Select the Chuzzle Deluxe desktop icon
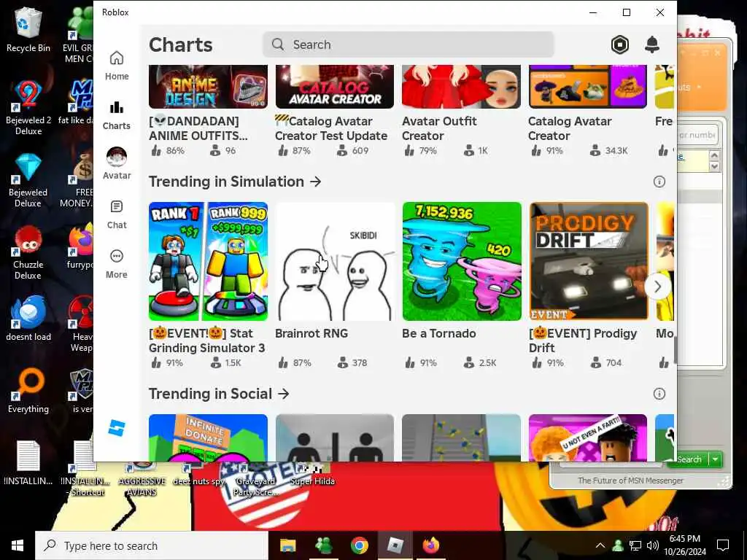 click(x=28, y=252)
